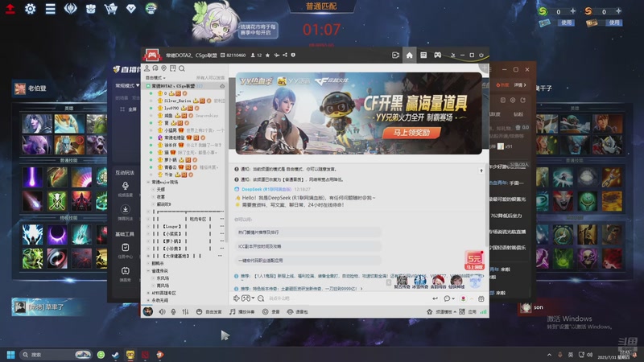
Task: Click the 详情 details link in right window
Action: click(x=520, y=85)
